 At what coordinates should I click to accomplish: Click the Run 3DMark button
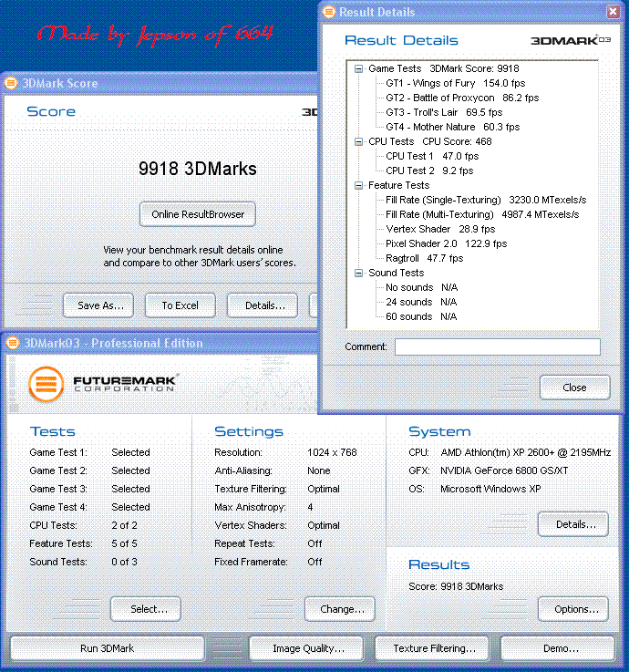(108, 648)
